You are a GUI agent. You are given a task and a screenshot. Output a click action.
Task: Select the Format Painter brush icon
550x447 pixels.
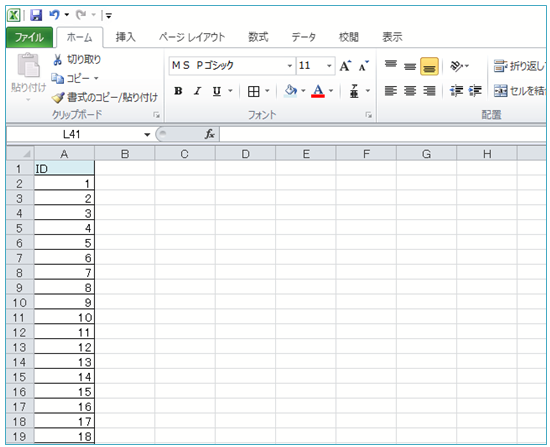pyautogui.click(x=58, y=97)
